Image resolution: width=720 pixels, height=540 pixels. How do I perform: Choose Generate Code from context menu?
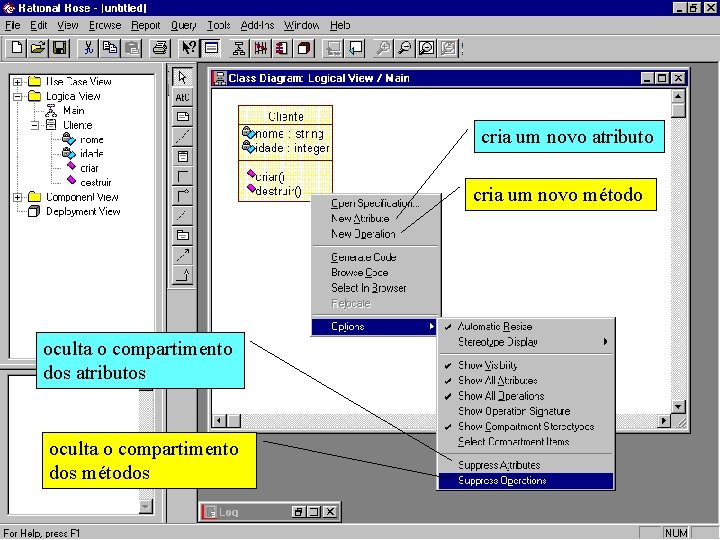(376, 257)
